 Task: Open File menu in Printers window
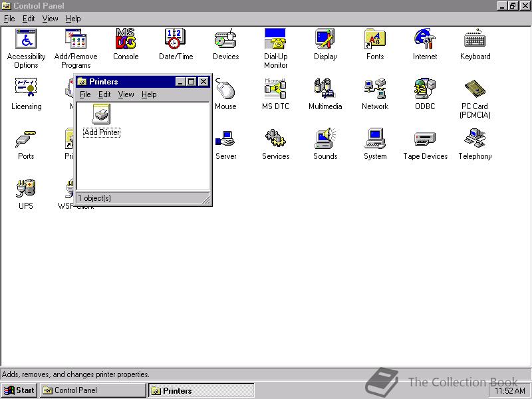pyautogui.click(x=85, y=94)
